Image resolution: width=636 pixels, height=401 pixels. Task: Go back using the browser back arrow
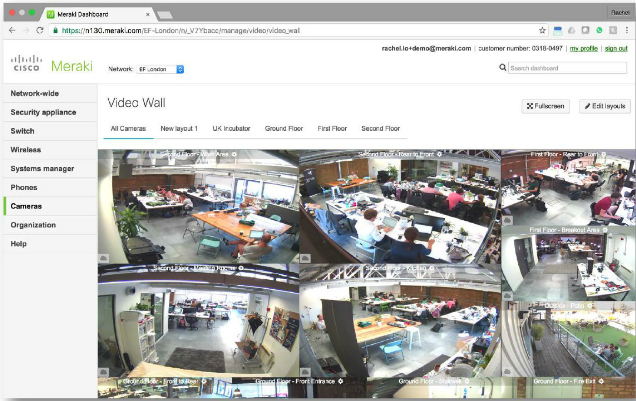[10, 31]
